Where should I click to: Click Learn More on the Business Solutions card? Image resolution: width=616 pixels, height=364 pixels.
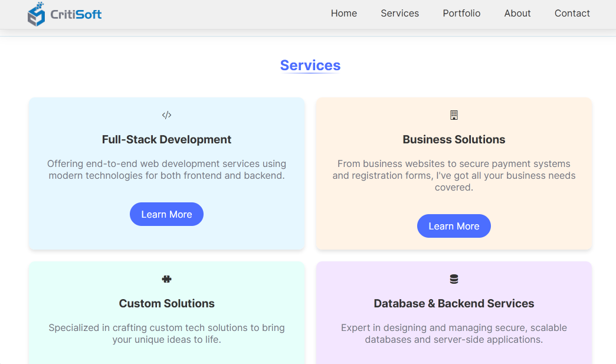454,226
